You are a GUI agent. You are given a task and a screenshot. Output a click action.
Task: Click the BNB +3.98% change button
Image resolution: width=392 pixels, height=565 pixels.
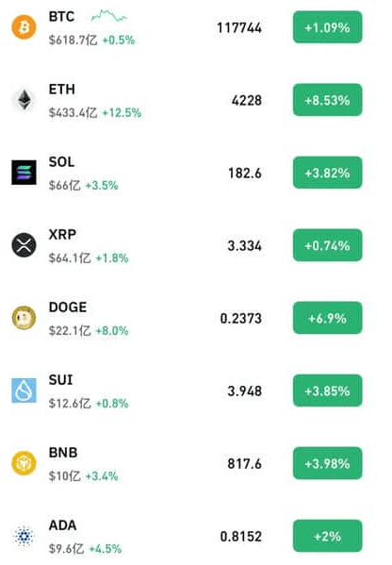[328, 463]
